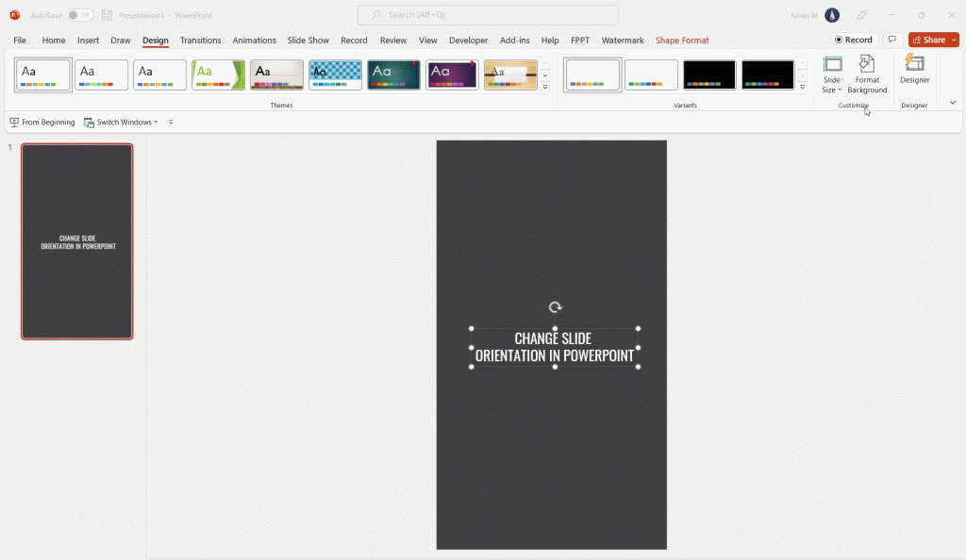Open the Draw tab
This screenshot has height=560, width=966.
[121, 40]
